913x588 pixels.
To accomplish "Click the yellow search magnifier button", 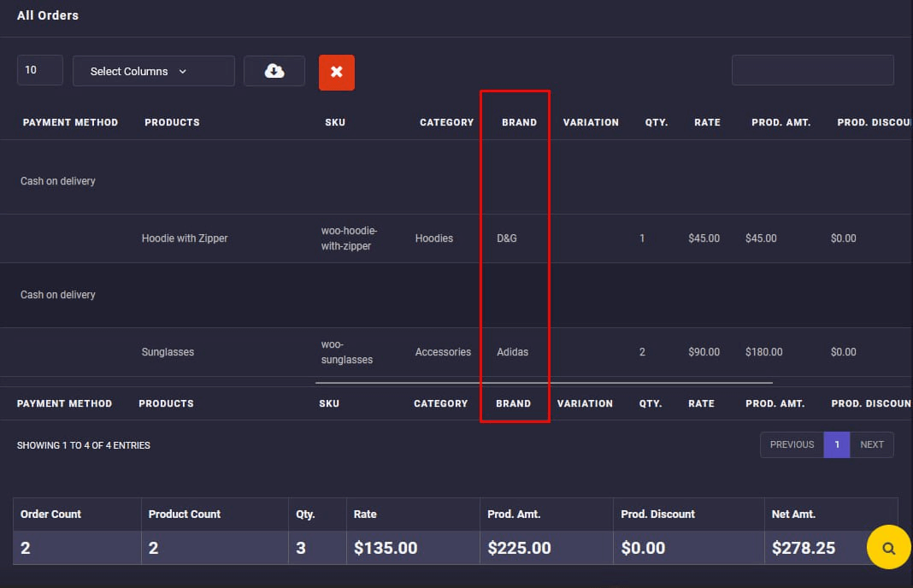I will click(x=889, y=548).
